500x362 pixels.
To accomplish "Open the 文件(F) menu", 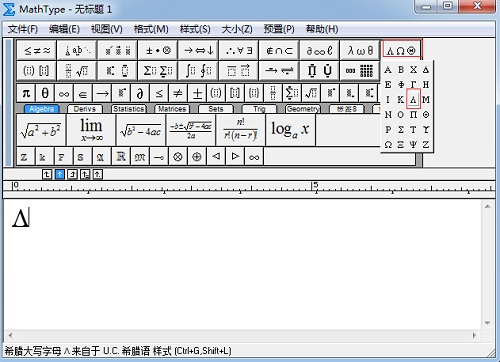I will [x=23, y=29].
